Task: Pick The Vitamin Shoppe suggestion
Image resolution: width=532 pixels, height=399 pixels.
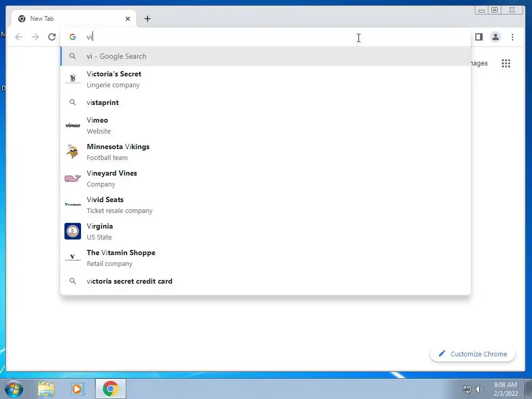Action: pos(265,258)
